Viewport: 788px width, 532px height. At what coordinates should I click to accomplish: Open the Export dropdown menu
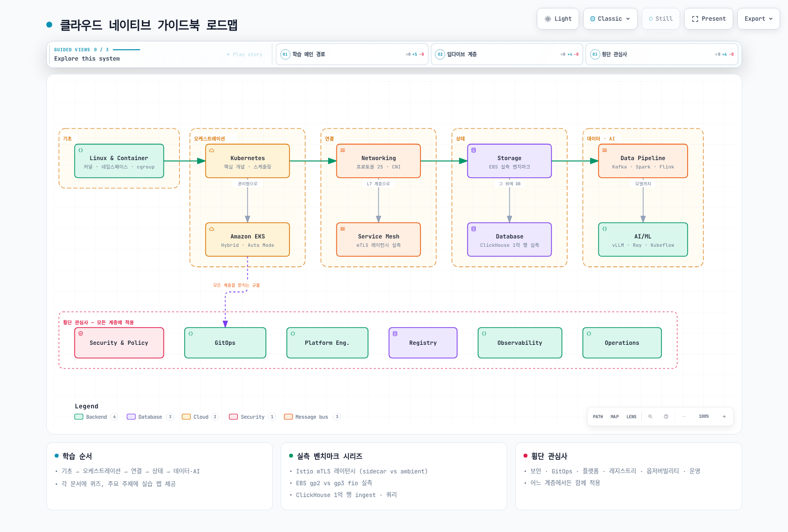click(x=758, y=19)
